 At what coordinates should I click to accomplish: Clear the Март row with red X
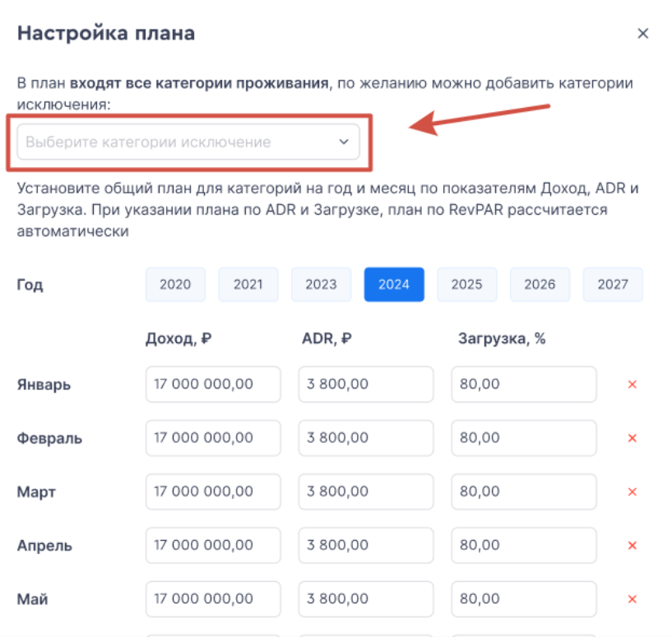click(633, 491)
